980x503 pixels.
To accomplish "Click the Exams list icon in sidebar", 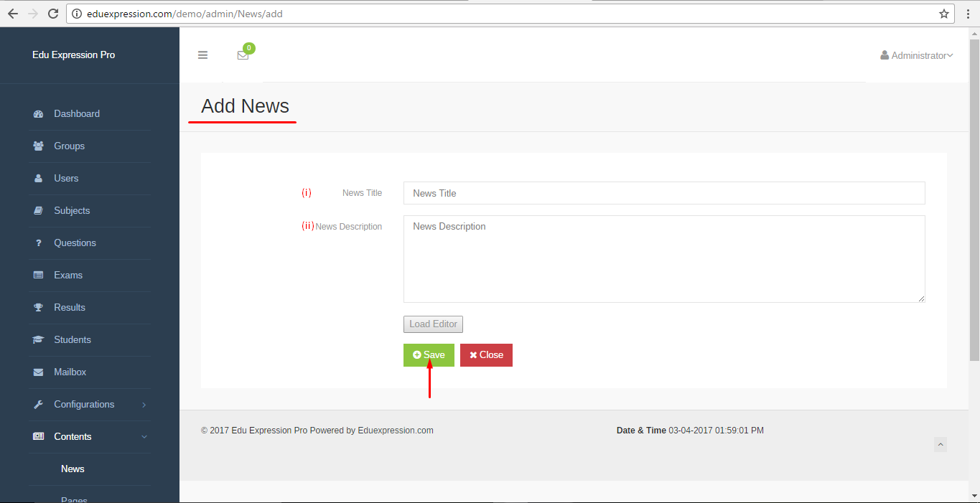I will [39, 276].
